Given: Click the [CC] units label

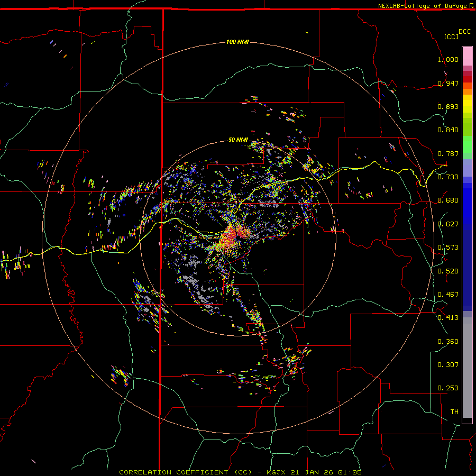Looking at the screenshot, I should (x=451, y=36).
